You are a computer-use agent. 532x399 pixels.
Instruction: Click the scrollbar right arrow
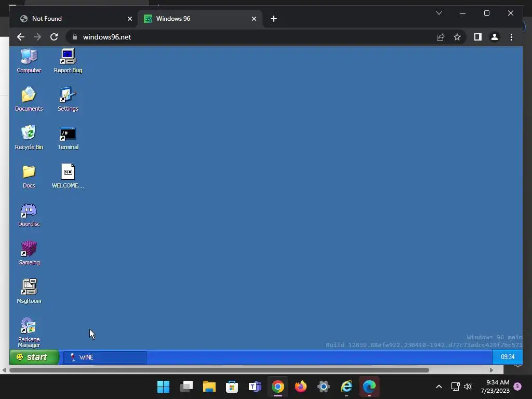click(x=491, y=370)
